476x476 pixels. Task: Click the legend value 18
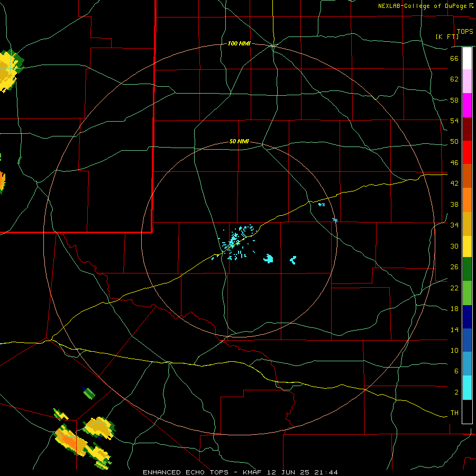coord(454,309)
